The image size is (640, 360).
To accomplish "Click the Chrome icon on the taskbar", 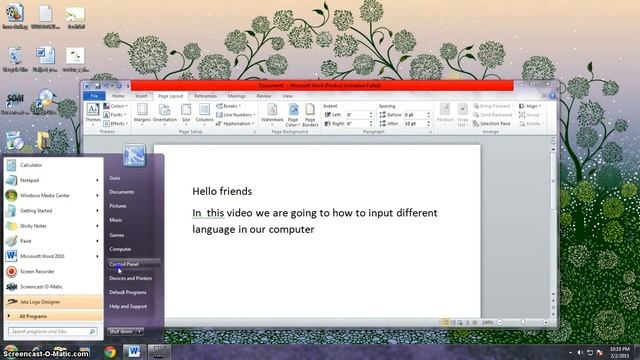I will (110, 352).
